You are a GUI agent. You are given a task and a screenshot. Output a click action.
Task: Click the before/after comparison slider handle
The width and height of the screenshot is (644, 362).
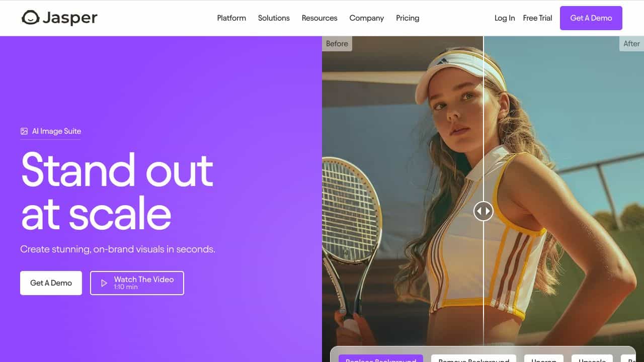click(x=484, y=211)
